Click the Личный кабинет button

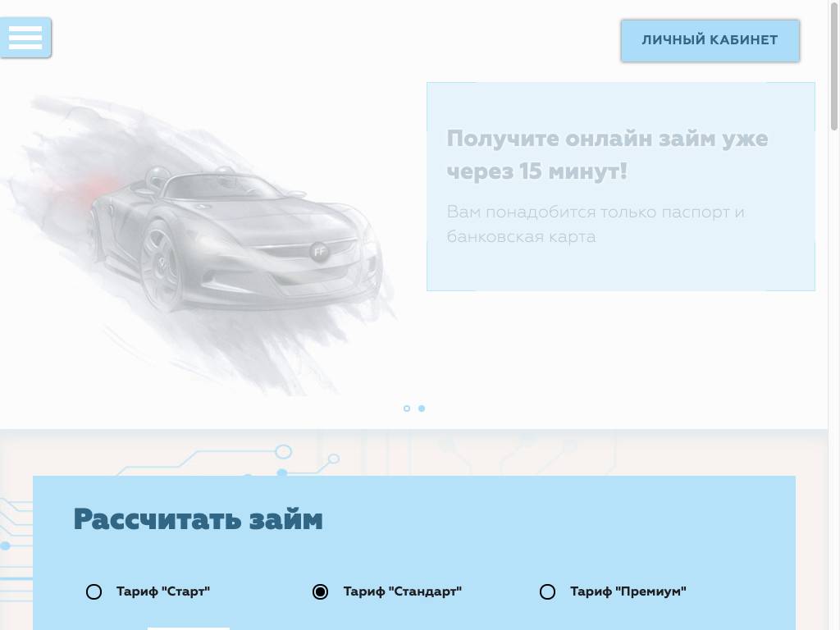pos(710,40)
